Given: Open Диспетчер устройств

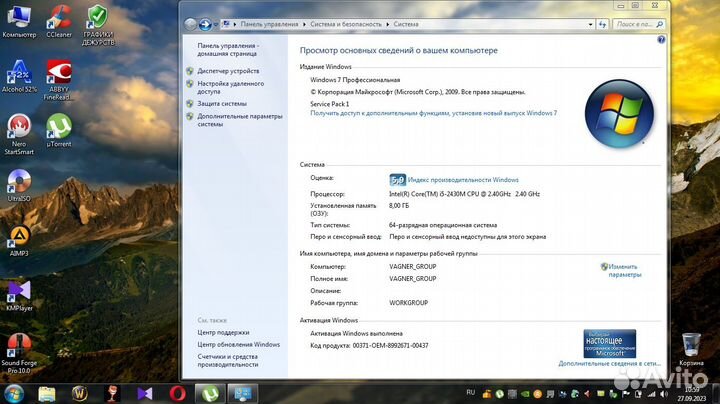Looking at the screenshot, I should [x=228, y=71].
